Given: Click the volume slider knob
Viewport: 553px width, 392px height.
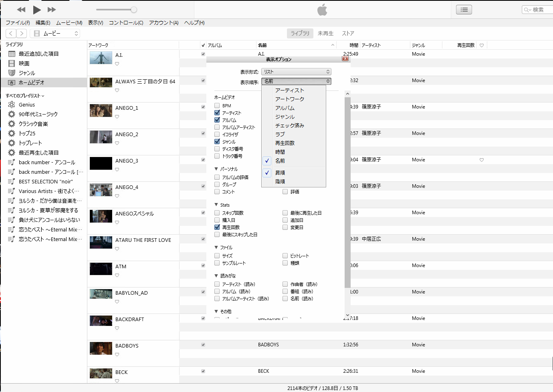Looking at the screenshot, I should (134, 10).
